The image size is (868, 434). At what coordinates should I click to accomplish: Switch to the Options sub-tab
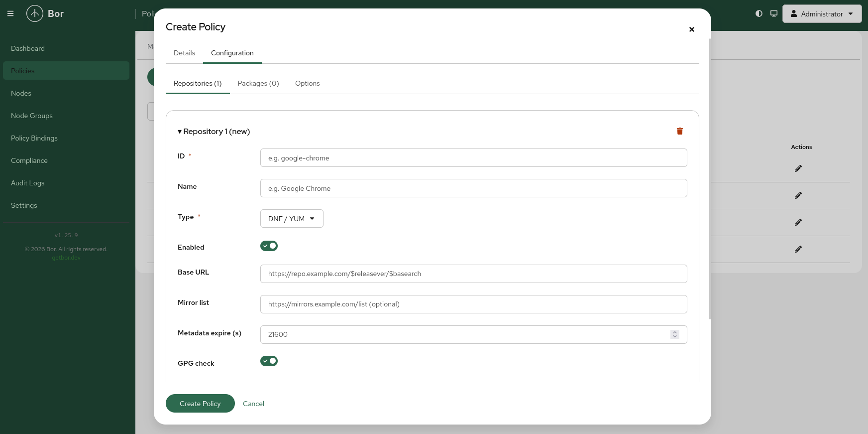[x=308, y=83]
